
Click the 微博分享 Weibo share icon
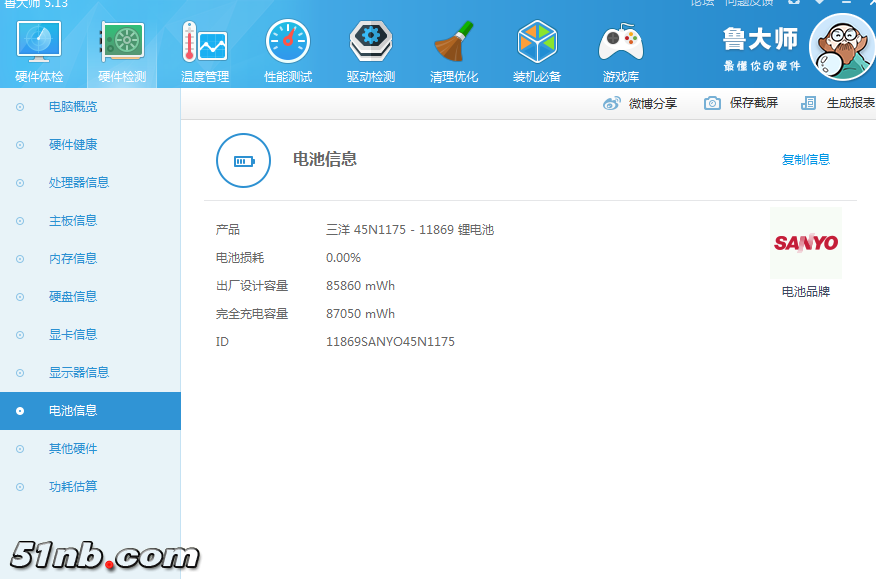[612, 103]
